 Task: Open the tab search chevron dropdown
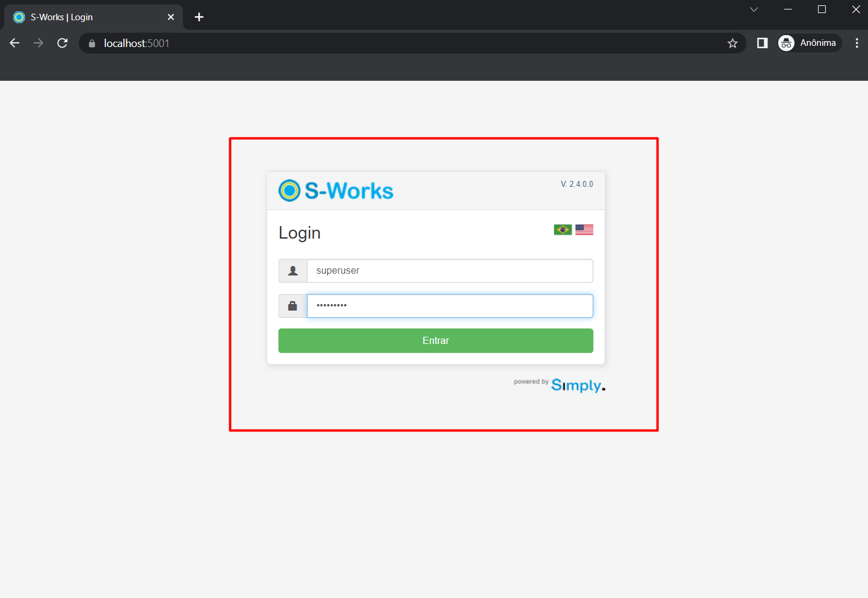coord(754,10)
